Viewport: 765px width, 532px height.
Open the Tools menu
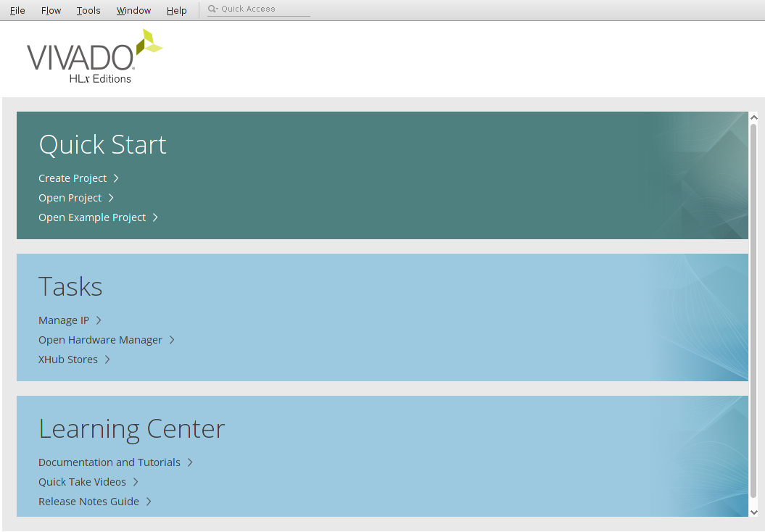coord(88,10)
